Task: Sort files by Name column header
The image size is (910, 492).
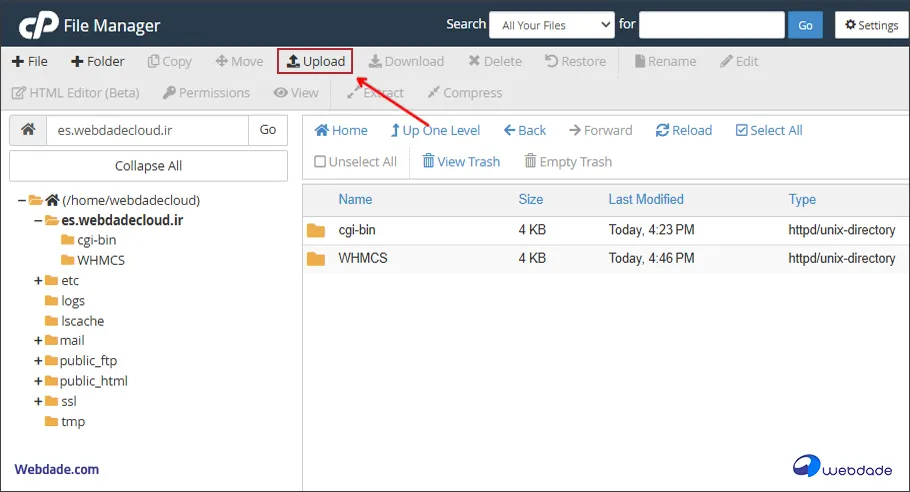Action: 355,199
